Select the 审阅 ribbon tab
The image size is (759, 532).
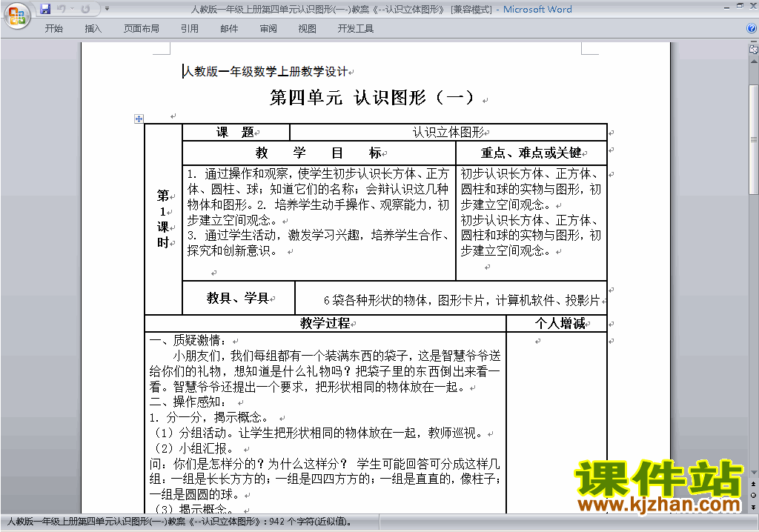pos(268,29)
